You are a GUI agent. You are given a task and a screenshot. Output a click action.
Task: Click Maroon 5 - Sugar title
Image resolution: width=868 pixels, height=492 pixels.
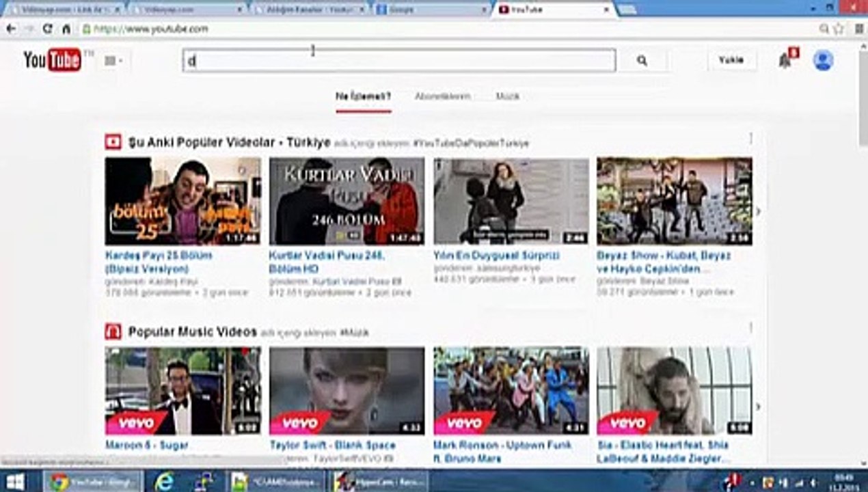point(147,445)
